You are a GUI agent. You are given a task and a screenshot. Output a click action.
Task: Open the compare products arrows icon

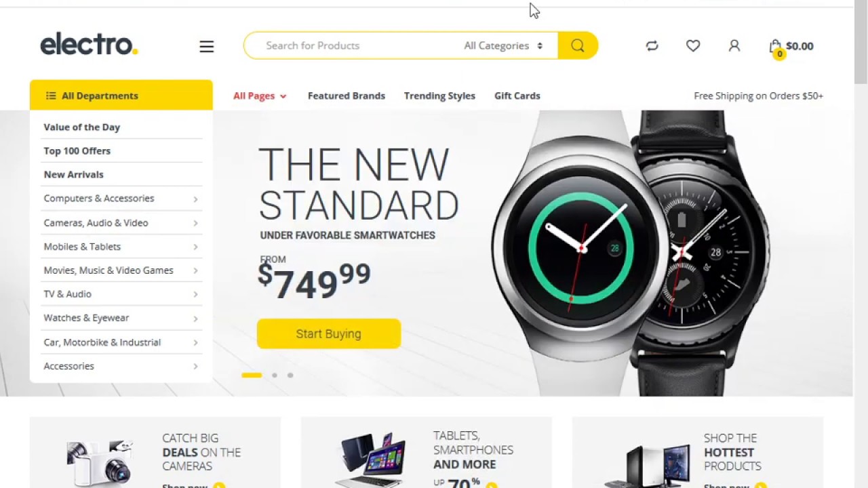click(652, 45)
